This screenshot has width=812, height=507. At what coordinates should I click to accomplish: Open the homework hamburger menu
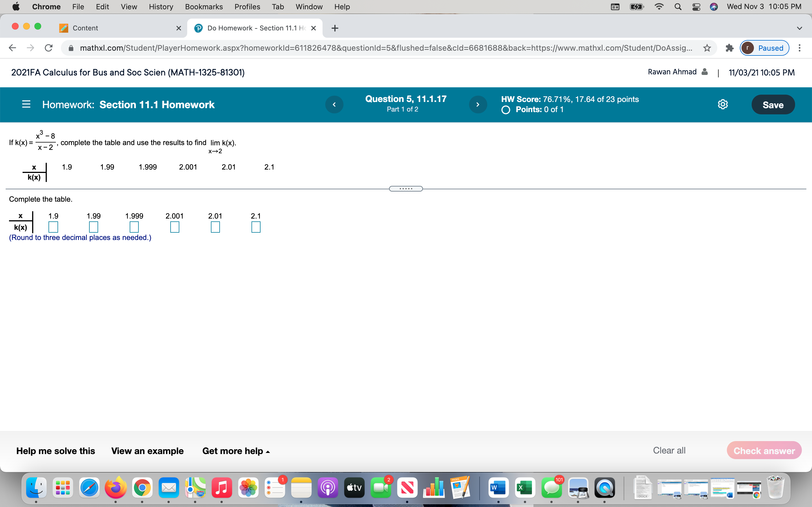tap(26, 104)
